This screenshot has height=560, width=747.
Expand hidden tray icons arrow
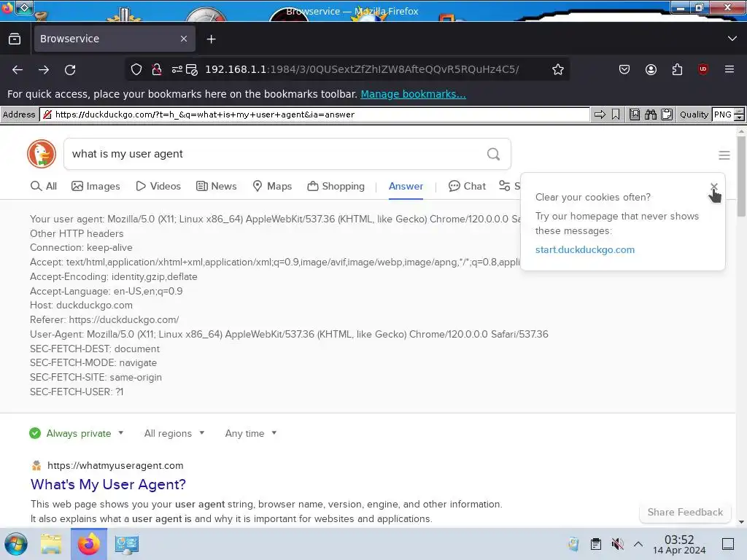(x=638, y=544)
